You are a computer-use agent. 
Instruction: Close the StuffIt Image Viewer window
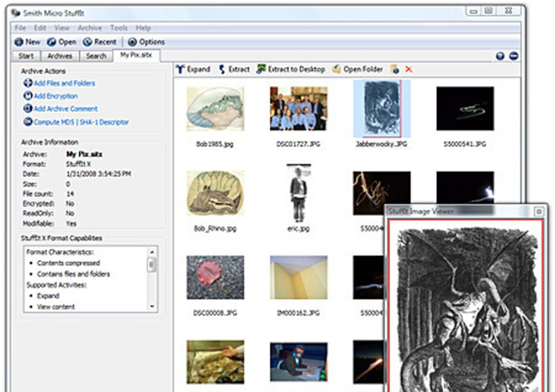(538, 211)
